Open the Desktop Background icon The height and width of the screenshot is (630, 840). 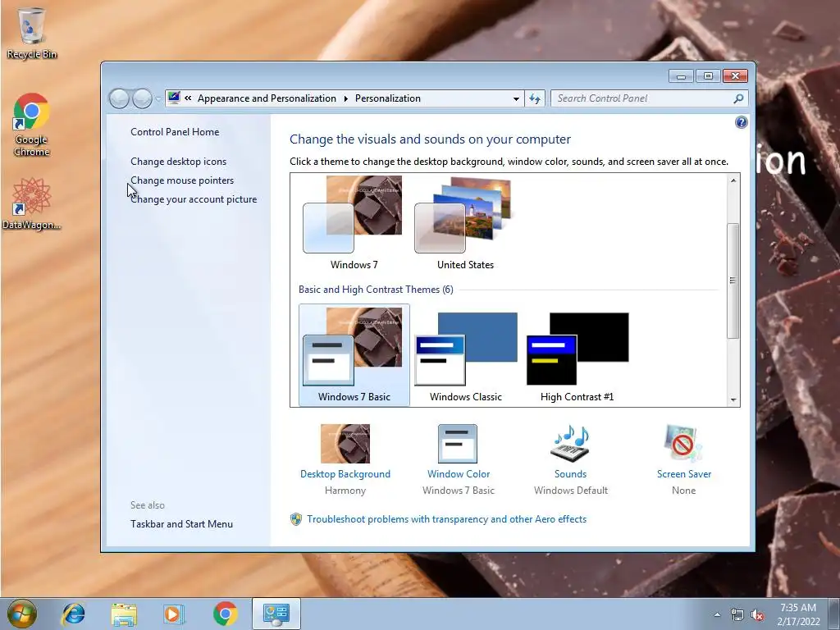pyautogui.click(x=345, y=444)
